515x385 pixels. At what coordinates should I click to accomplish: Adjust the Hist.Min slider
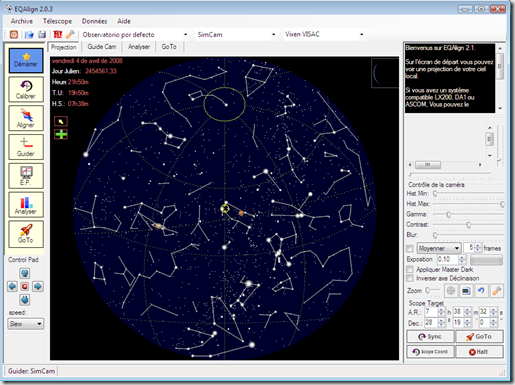coord(469,193)
